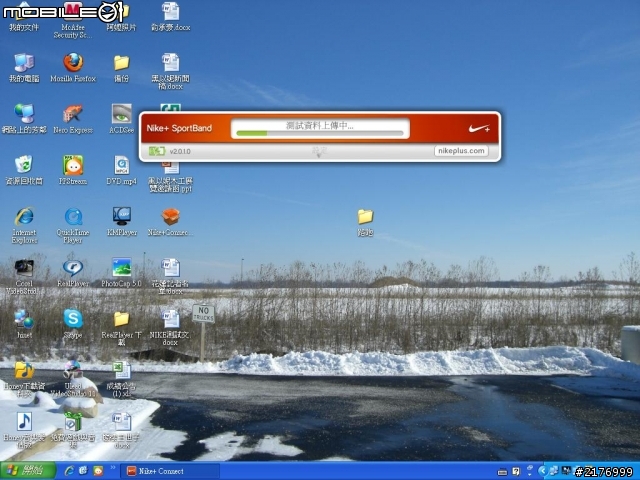Image resolution: width=640 pixels, height=480 pixels.
Task: Click the Nike+ Connect taskbar button
Action: click(x=170, y=471)
